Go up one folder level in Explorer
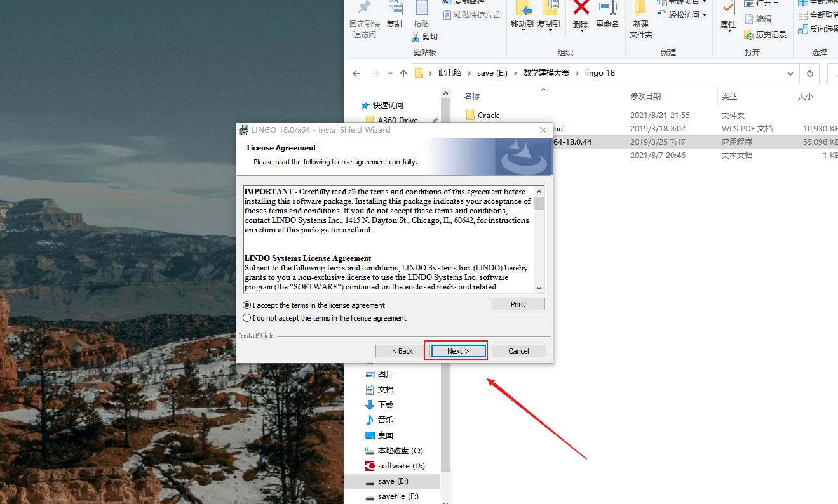This screenshot has height=504, width=838. (403, 73)
